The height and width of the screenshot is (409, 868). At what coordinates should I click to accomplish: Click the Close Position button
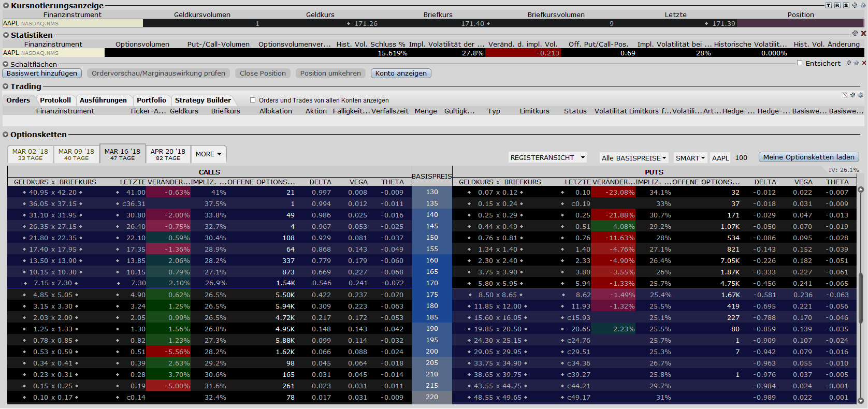tap(263, 74)
